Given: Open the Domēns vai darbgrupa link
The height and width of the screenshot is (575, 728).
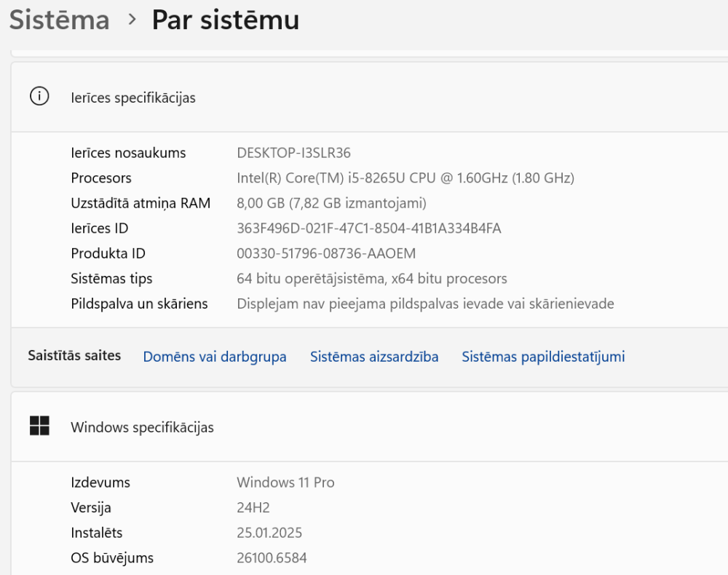Looking at the screenshot, I should pyautogui.click(x=215, y=357).
